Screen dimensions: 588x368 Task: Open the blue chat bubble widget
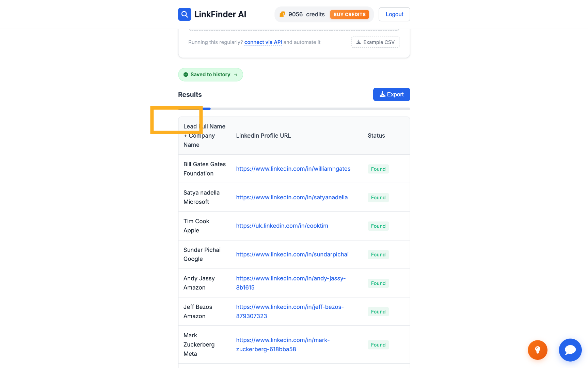(x=570, y=350)
